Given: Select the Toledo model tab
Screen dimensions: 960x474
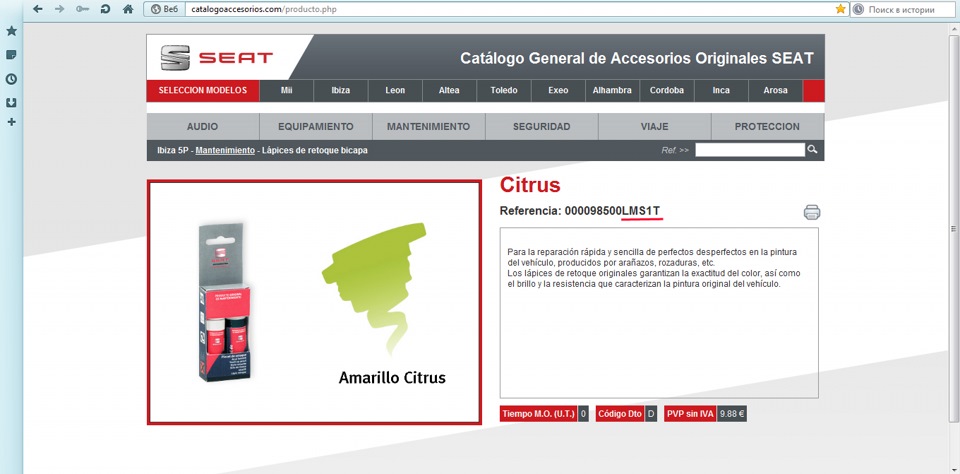Looking at the screenshot, I should (504, 91).
